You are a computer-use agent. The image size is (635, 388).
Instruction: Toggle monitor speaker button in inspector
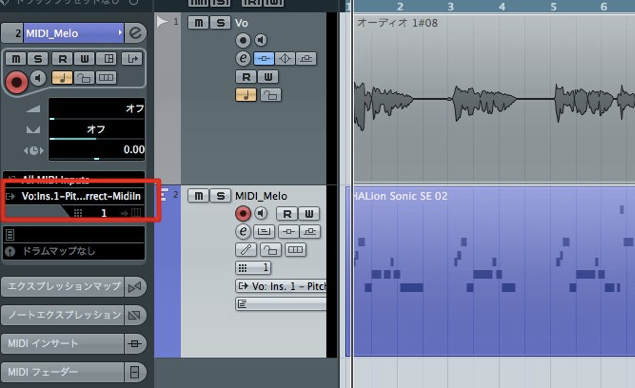click(38, 77)
